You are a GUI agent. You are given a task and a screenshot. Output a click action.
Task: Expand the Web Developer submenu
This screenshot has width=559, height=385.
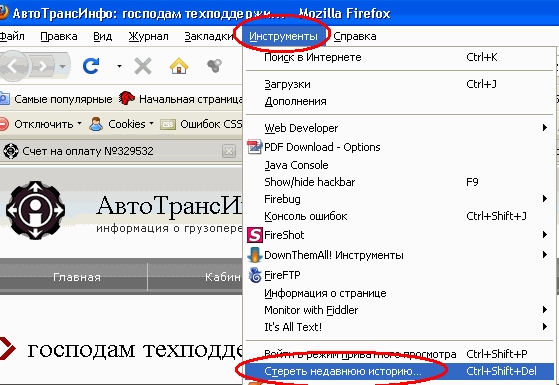[400, 128]
